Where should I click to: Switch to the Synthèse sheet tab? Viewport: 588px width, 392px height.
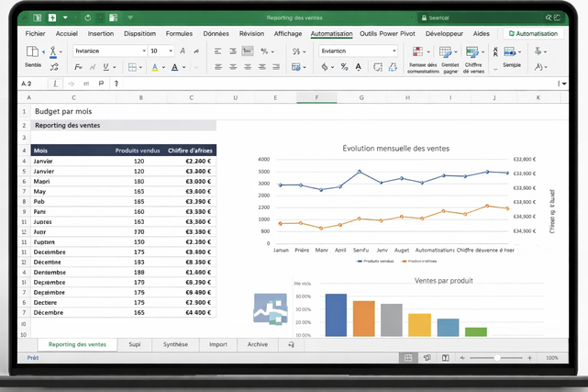point(175,344)
